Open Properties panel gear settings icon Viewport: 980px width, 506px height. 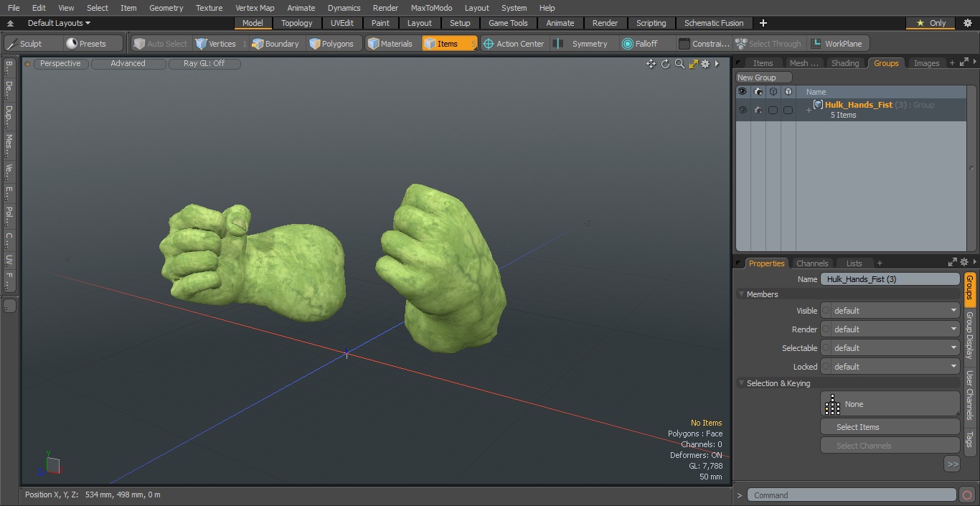pyautogui.click(x=963, y=263)
